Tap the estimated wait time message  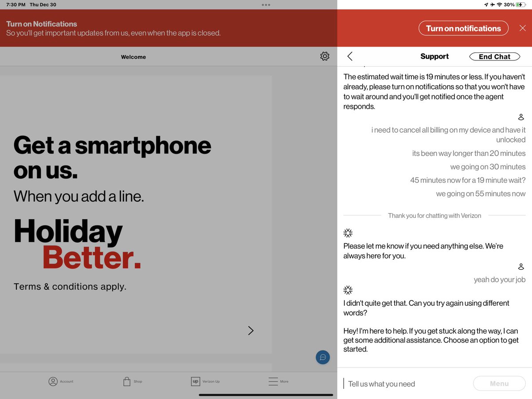[434, 91]
